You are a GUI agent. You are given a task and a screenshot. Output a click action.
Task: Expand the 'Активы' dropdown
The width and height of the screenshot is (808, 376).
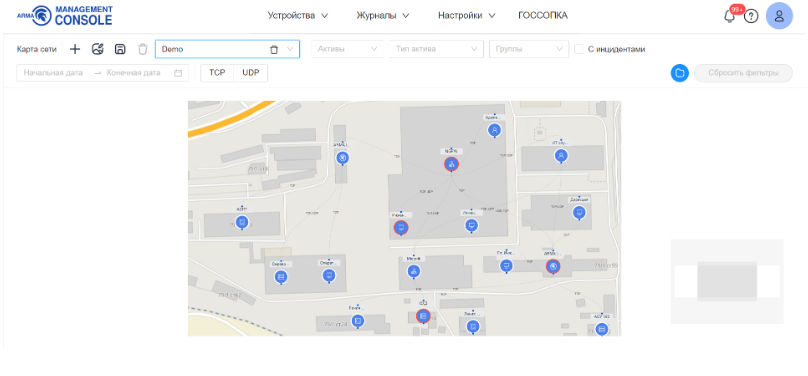pos(347,49)
